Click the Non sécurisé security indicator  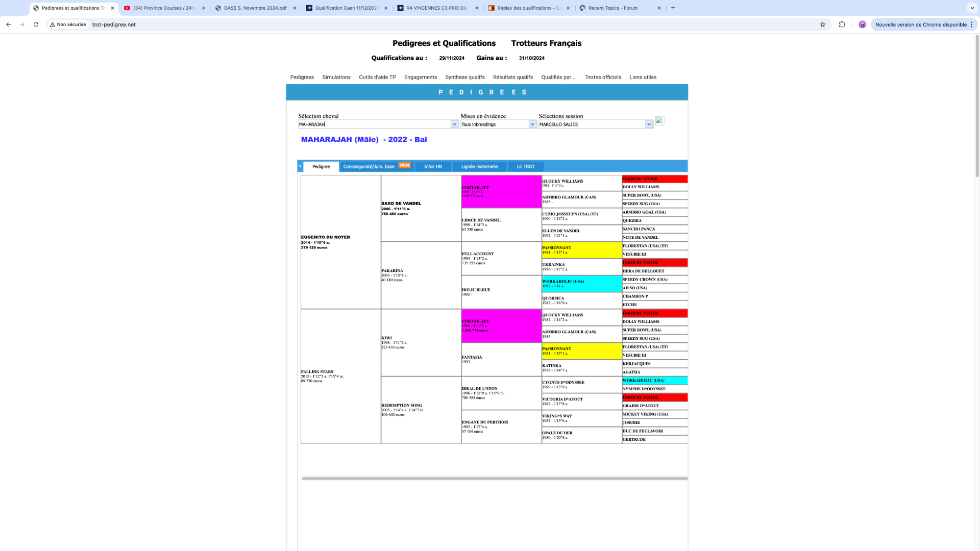point(68,24)
